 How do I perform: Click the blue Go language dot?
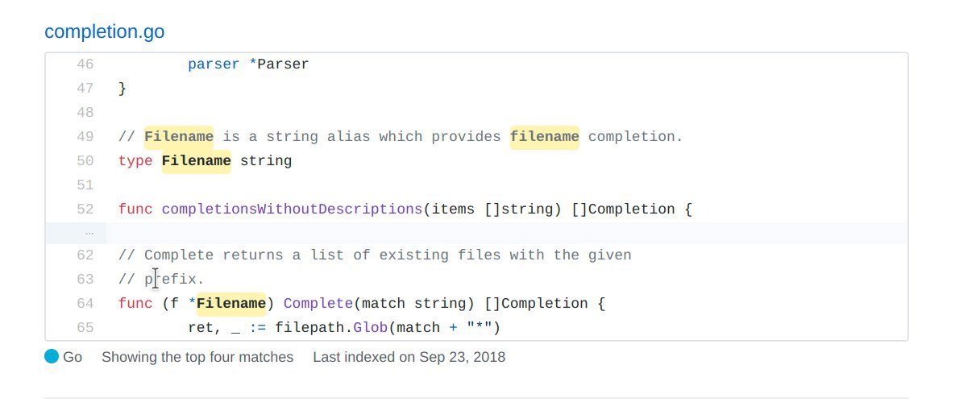(x=52, y=356)
